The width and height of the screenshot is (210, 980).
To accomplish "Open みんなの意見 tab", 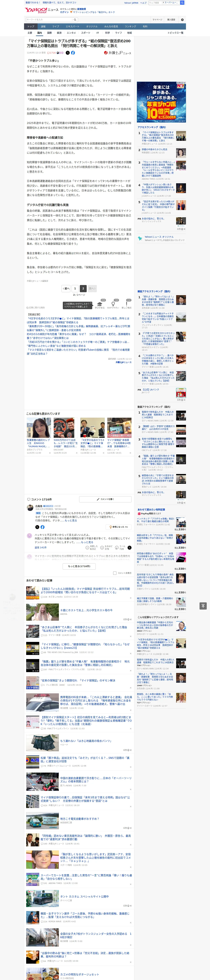I will 111,27.
